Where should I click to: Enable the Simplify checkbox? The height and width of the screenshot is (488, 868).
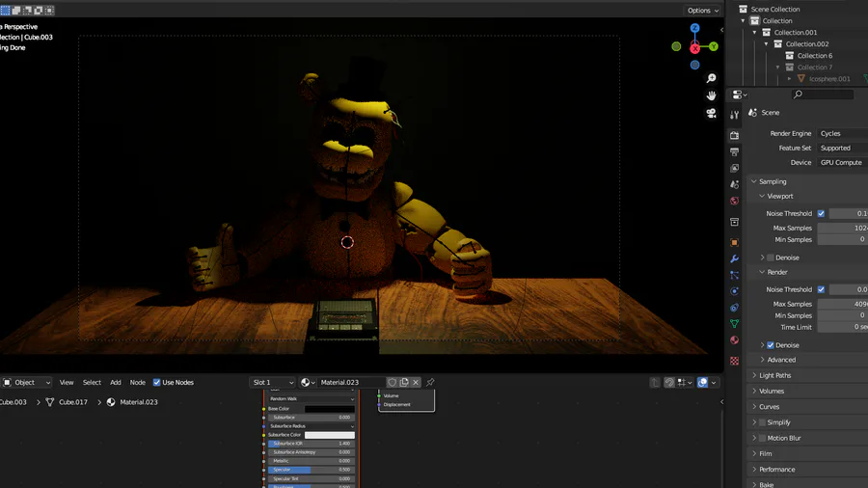(x=762, y=422)
